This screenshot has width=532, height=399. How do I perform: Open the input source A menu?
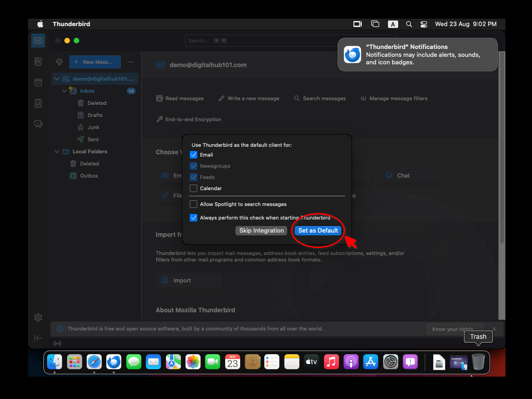pos(393,24)
